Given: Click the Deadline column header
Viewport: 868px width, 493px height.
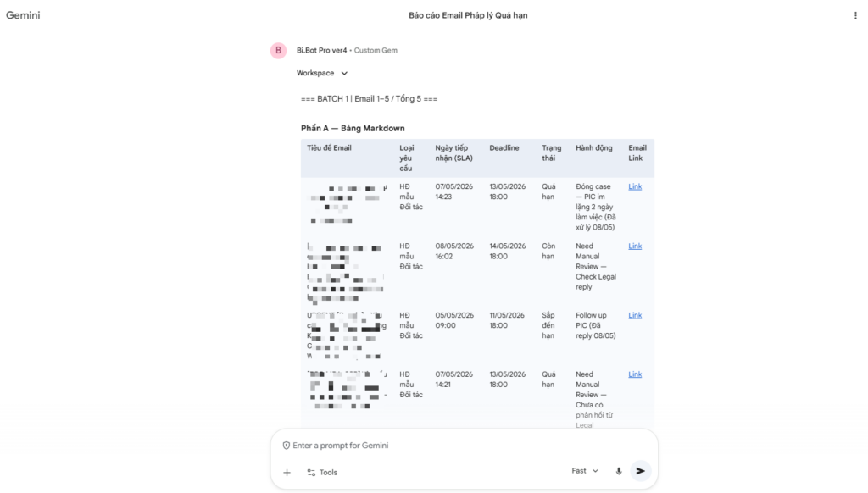Looking at the screenshot, I should (x=504, y=147).
